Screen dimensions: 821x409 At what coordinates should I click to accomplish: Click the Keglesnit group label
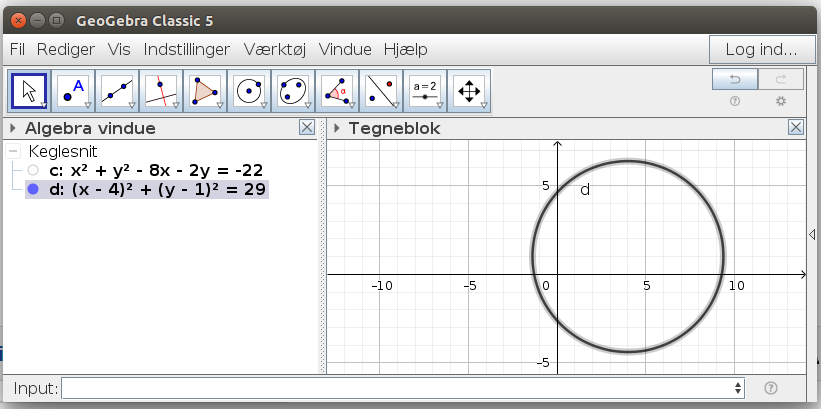tap(63, 152)
